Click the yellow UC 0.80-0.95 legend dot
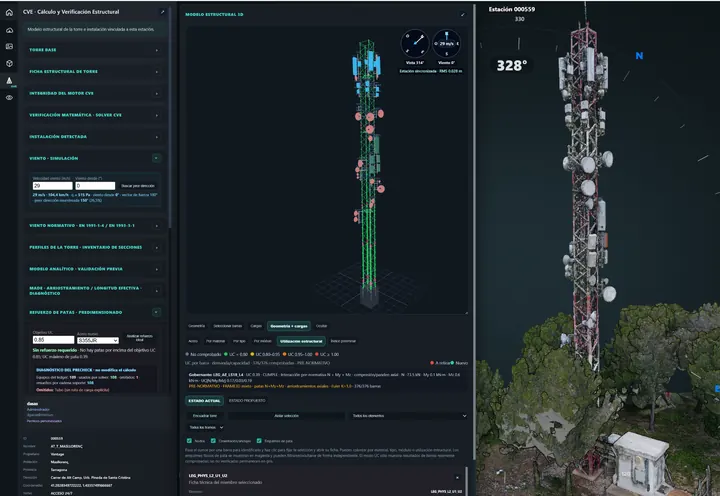This screenshot has height=496, width=720. click(252, 354)
